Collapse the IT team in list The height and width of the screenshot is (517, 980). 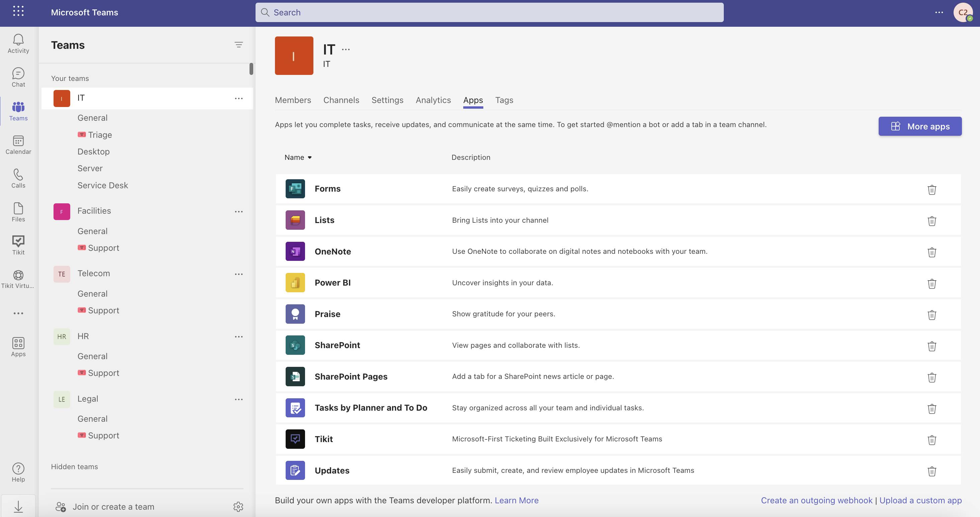click(81, 98)
